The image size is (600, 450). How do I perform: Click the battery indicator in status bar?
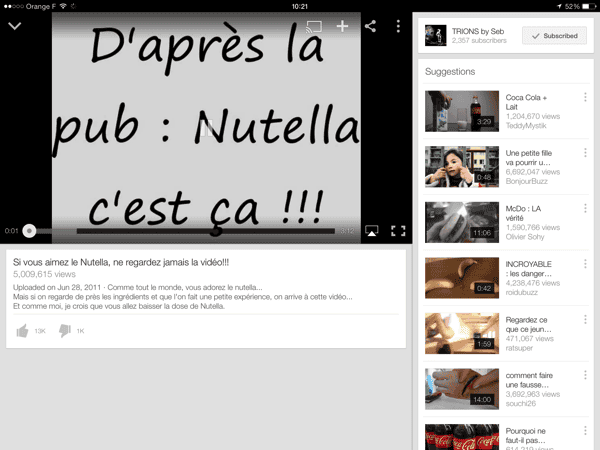coord(589,6)
